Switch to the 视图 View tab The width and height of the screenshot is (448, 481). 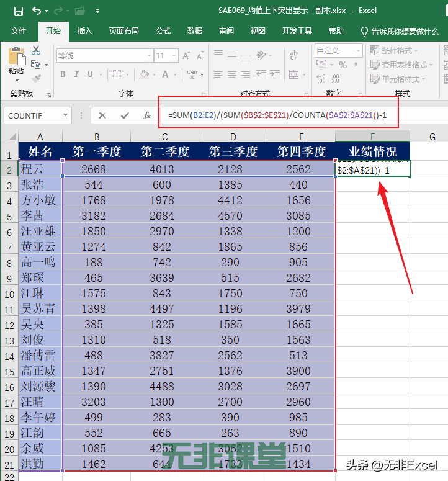tap(258, 31)
